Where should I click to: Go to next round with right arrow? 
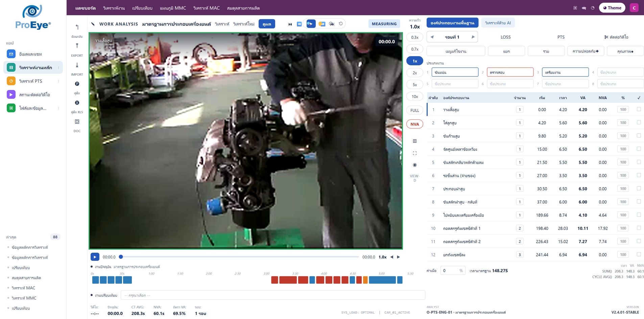pyautogui.click(x=473, y=37)
